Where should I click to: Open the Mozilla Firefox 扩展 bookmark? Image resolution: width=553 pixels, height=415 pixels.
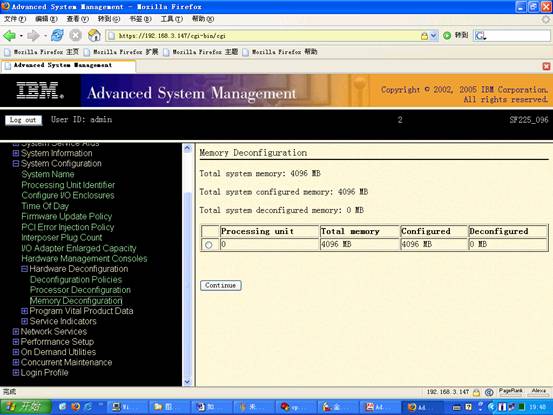pyautogui.click(x=121, y=52)
